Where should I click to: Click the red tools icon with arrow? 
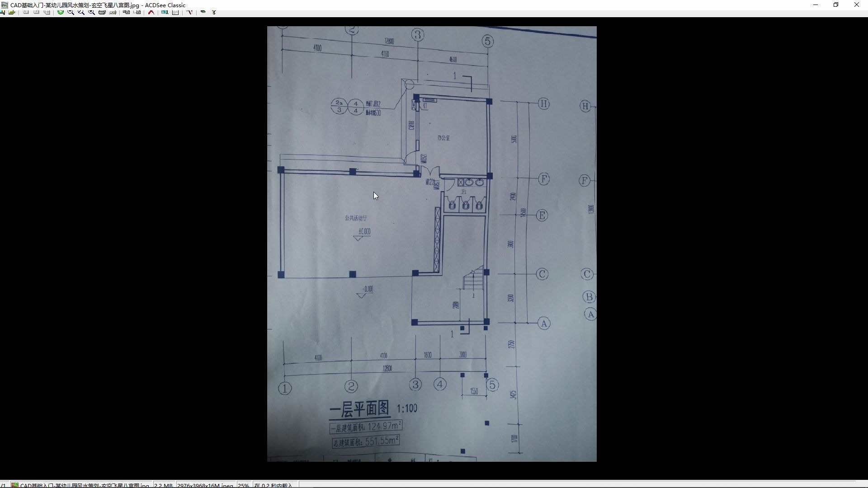pos(189,12)
